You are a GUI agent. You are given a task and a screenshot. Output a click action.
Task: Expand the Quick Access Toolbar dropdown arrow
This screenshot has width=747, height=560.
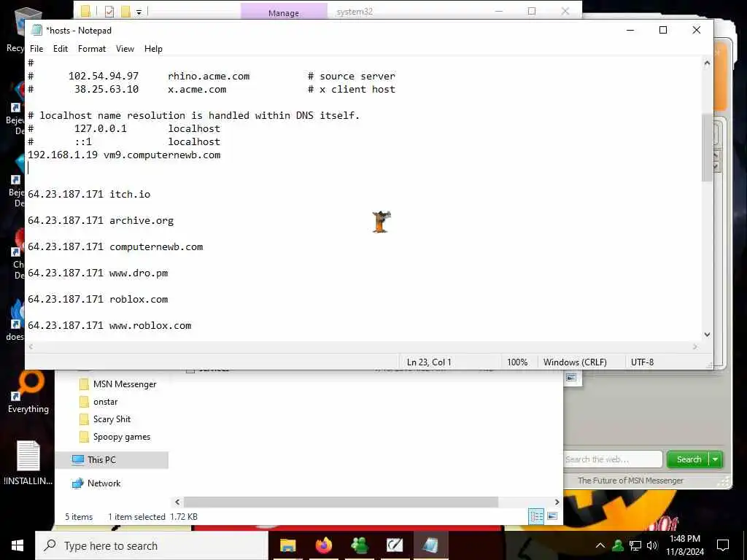click(x=139, y=12)
